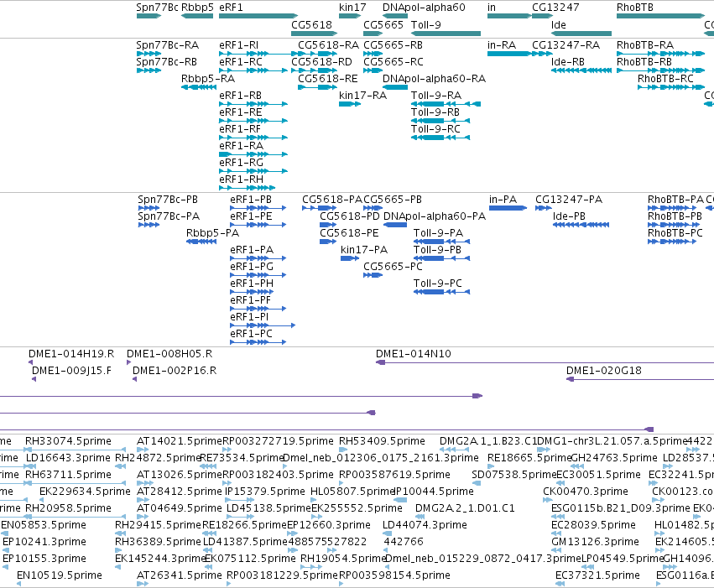
Task: Click the Rbbp5 gene label
Action: click(x=197, y=8)
